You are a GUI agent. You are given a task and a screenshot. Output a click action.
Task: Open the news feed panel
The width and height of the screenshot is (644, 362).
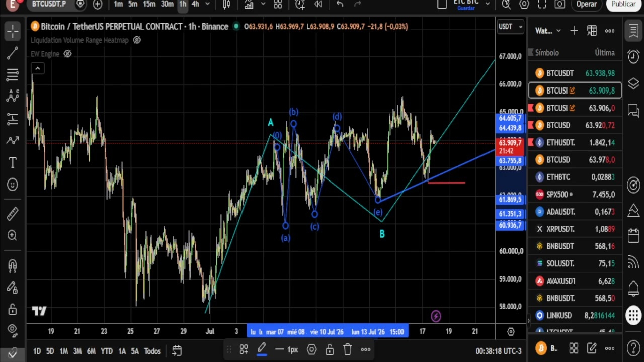pos(633,262)
